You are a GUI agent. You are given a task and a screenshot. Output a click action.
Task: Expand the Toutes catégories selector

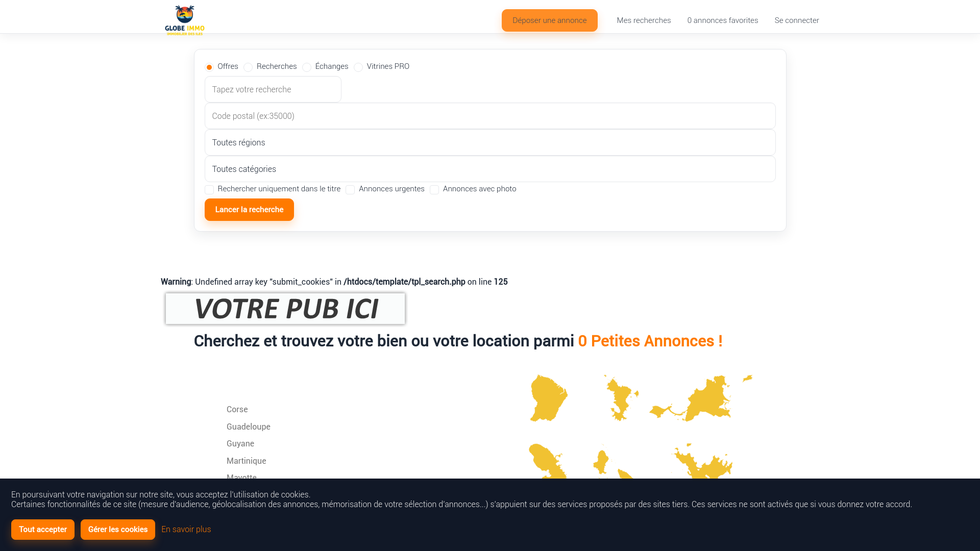coord(490,169)
